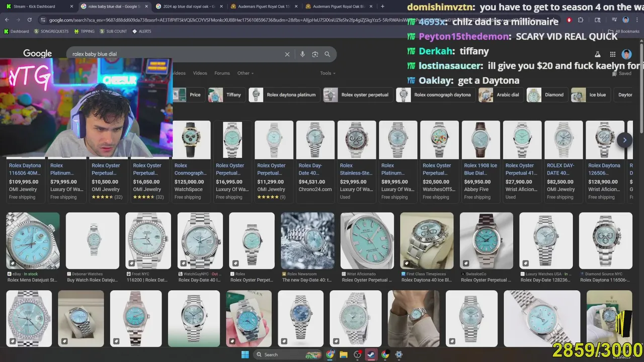Open Rolex Day-Date $94,531 Chrono24 listing
This screenshot has width=644, height=362.
click(x=315, y=161)
